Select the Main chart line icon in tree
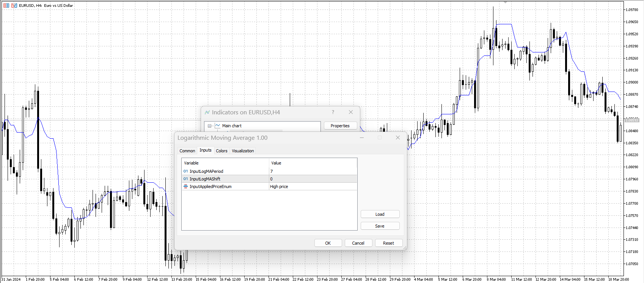The height and width of the screenshot is (283, 644). (218, 125)
